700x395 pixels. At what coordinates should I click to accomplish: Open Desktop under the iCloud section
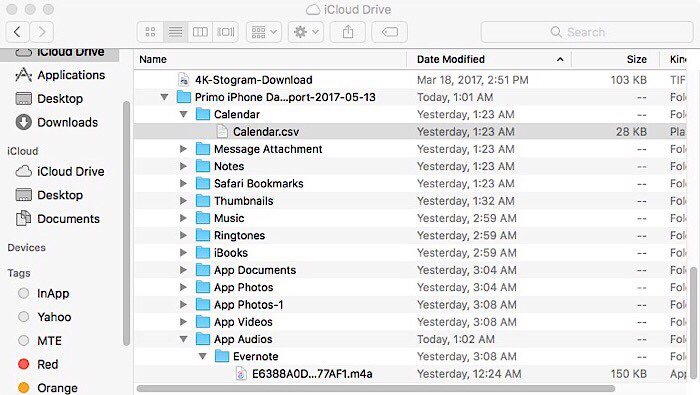pyautogui.click(x=49, y=195)
